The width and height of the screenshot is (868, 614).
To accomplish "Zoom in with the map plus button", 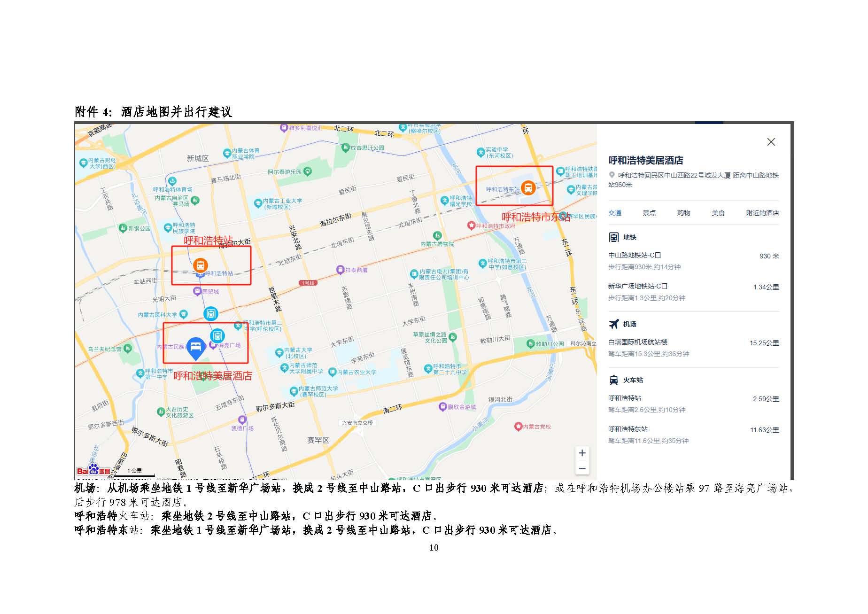I will [582, 453].
